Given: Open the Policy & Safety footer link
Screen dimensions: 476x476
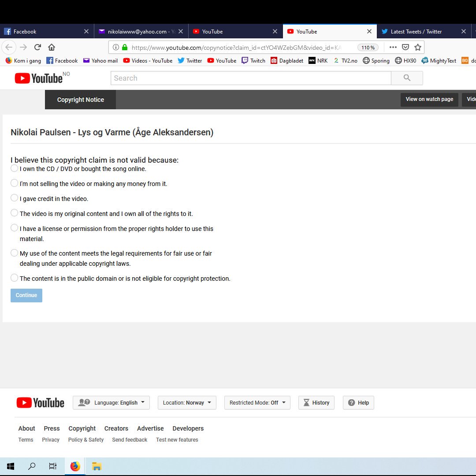Looking at the screenshot, I should click(86, 439).
